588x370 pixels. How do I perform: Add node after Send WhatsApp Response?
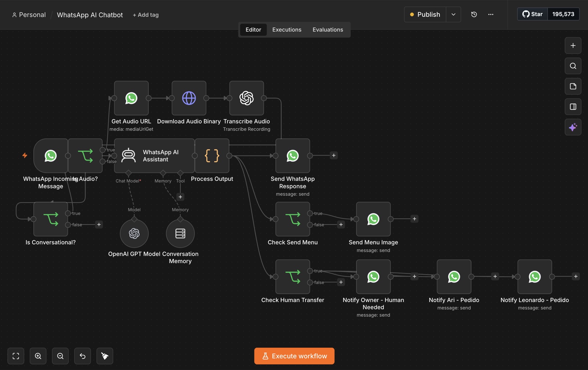click(x=334, y=155)
